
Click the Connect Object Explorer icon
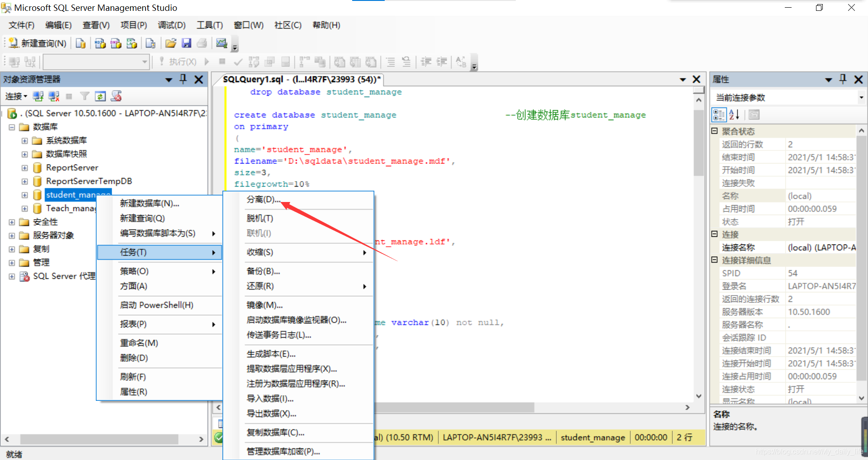click(x=38, y=96)
